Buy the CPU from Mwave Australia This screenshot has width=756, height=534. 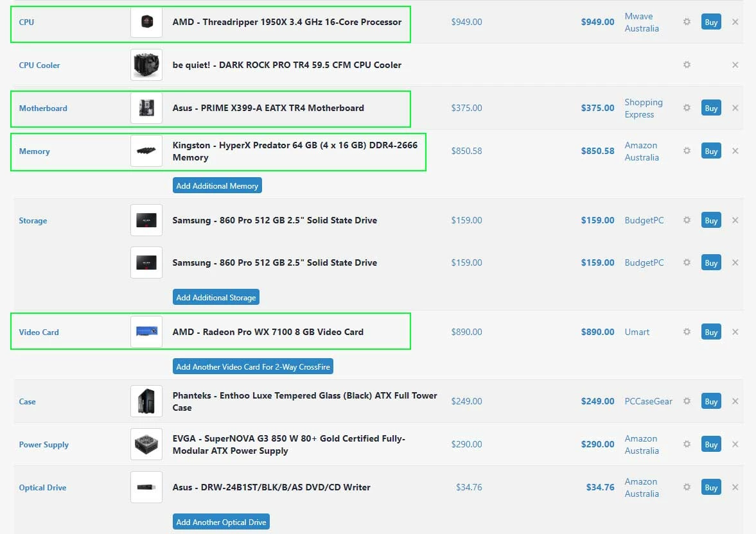pyautogui.click(x=711, y=22)
